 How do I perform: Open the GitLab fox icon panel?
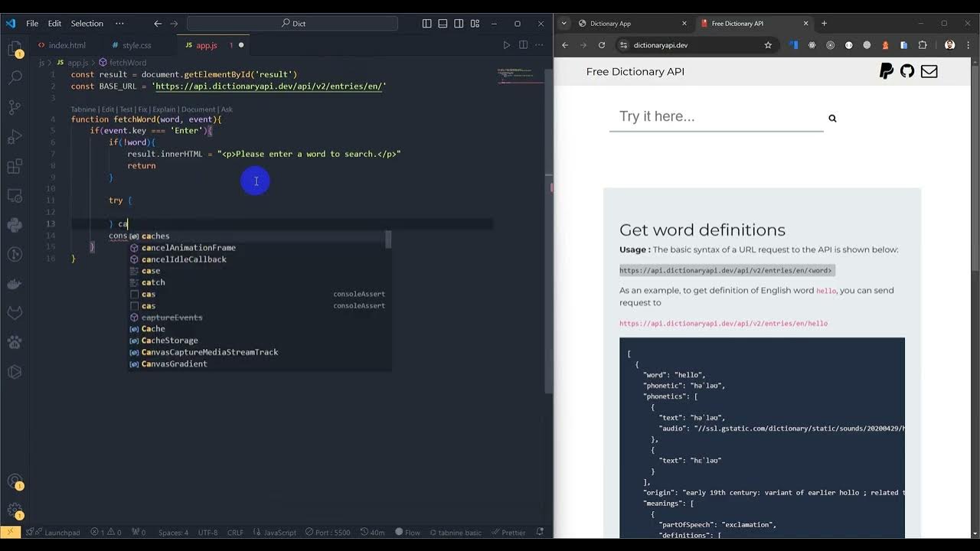15,313
